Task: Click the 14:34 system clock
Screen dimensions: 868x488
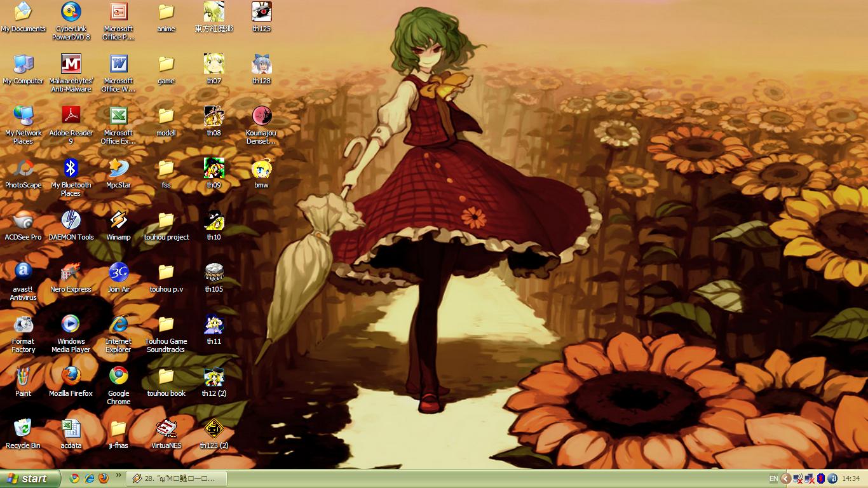Action: pyautogui.click(x=851, y=479)
